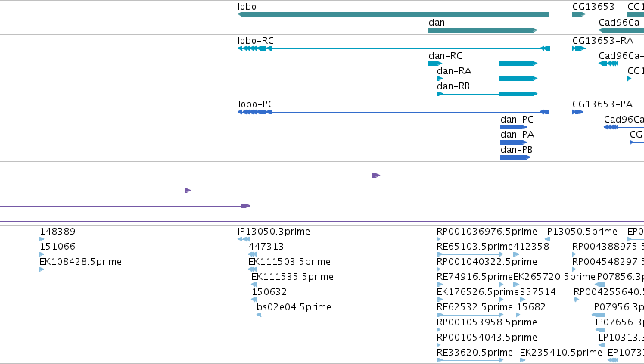This screenshot has width=644, height=364.
Task: Click the RE74916.5prime EST glyph line
Action: point(470,285)
